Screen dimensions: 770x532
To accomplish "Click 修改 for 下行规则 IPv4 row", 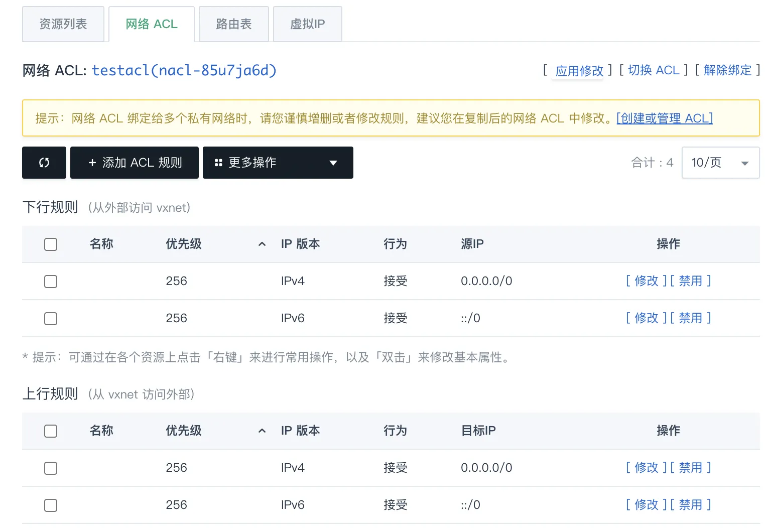I will coord(647,281).
